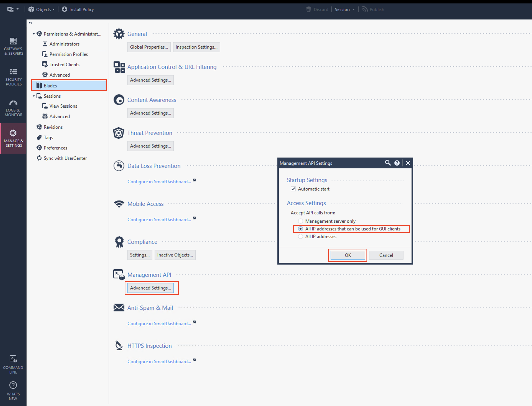Image resolution: width=532 pixels, height=406 pixels.
Task: Open Mobile Access SmartDashboard link
Action: point(159,220)
